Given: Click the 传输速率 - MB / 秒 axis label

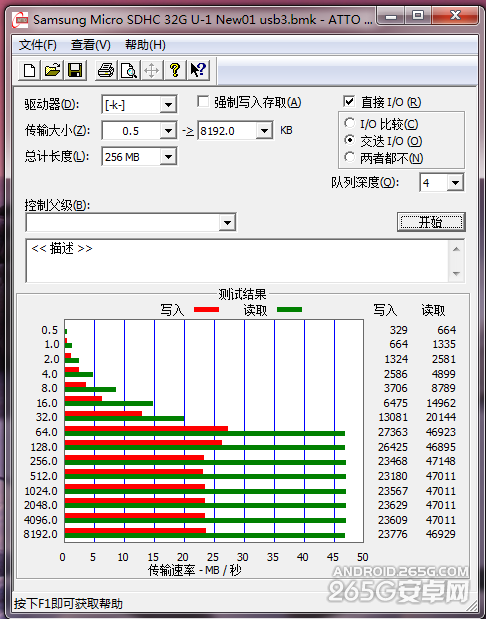Looking at the screenshot, I should click(x=195, y=570).
